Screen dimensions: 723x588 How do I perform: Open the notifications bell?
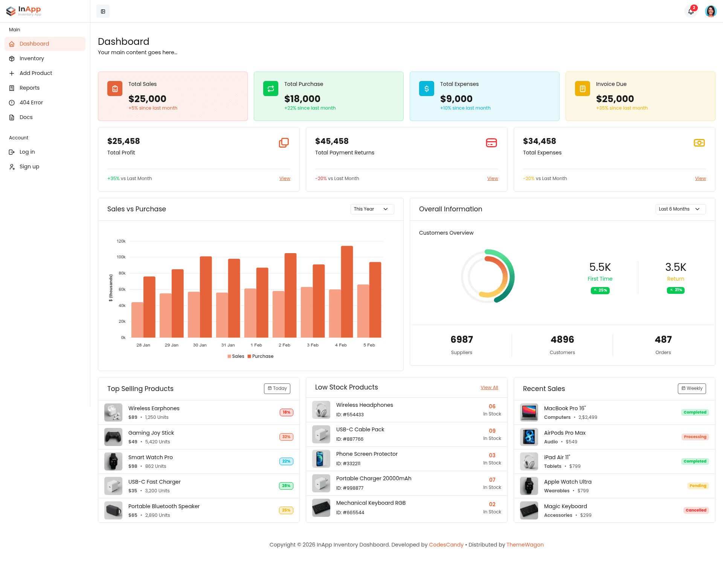691,11
